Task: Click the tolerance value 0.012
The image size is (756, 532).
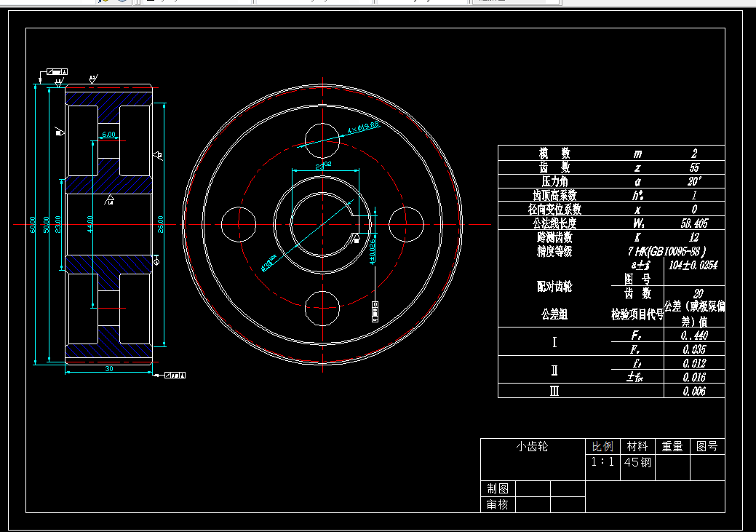Action: (694, 363)
